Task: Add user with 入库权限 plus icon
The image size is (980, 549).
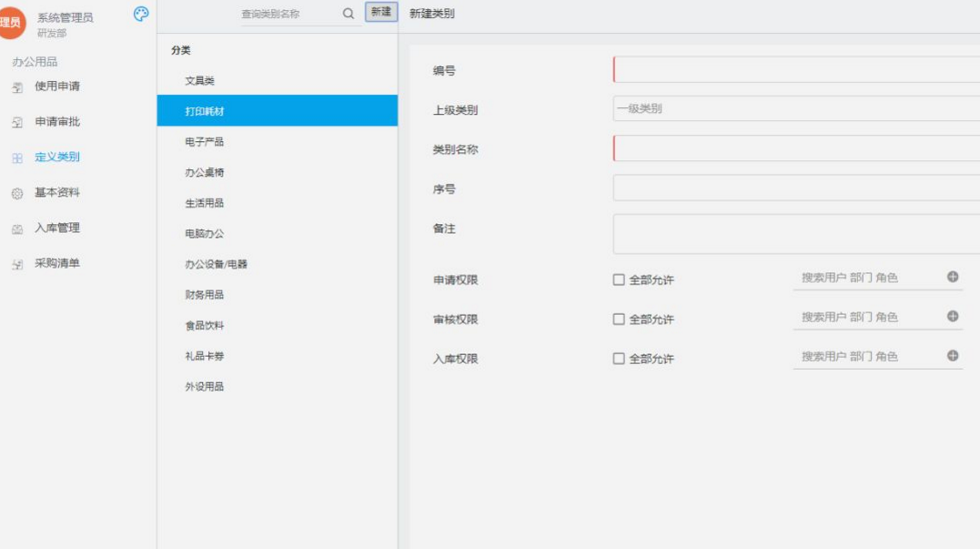Action: click(x=953, y=356)
